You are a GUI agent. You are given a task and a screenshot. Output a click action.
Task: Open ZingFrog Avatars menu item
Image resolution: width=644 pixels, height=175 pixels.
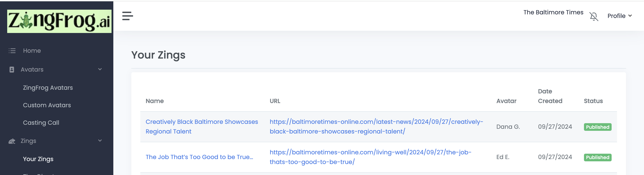pos(48,88)
